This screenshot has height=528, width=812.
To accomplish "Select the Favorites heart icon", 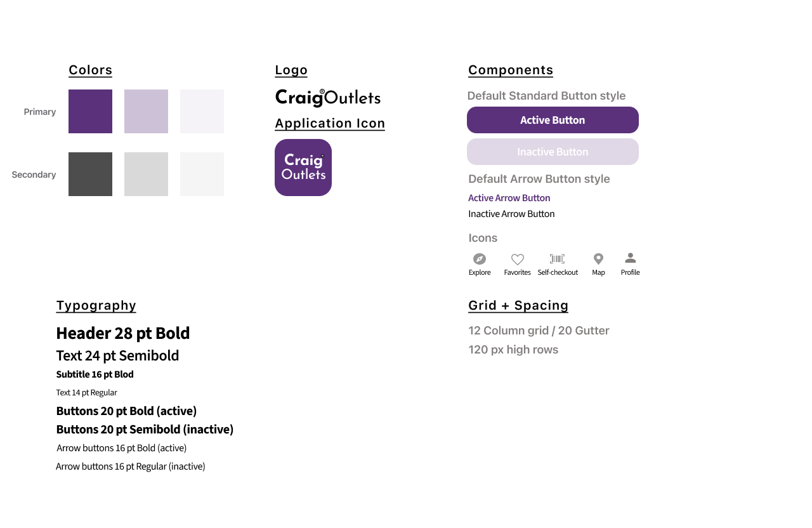I will pos(518,259).
